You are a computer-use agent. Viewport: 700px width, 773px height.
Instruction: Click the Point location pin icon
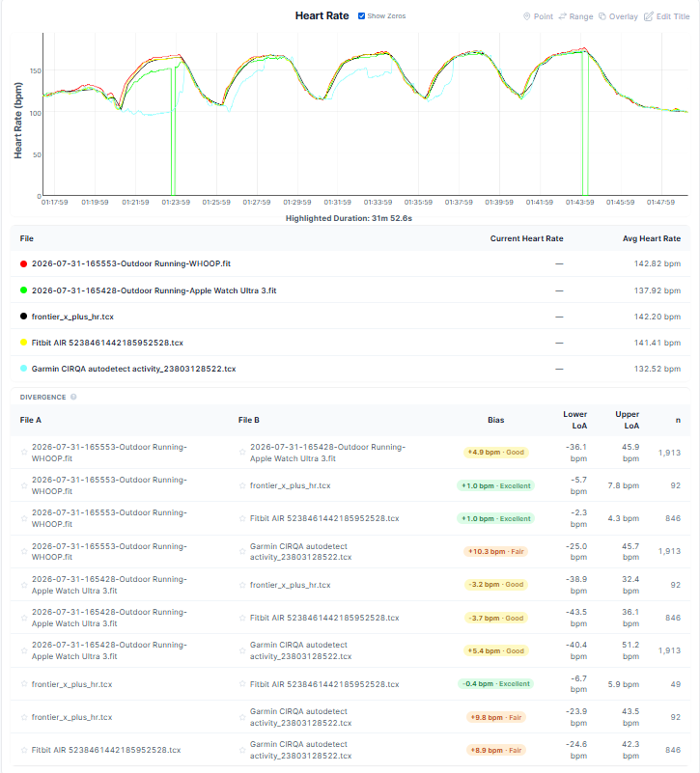point(527,16)
